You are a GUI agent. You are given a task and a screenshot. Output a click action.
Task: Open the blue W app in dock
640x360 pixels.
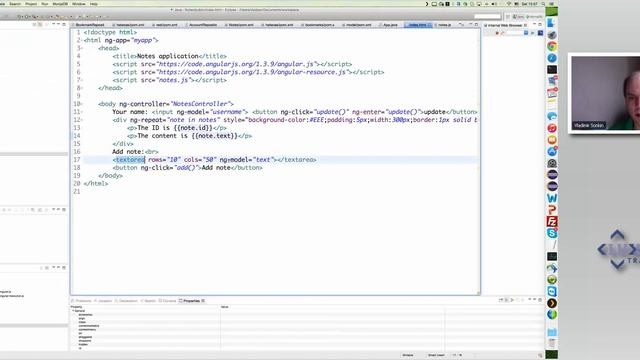coord(552,198)
